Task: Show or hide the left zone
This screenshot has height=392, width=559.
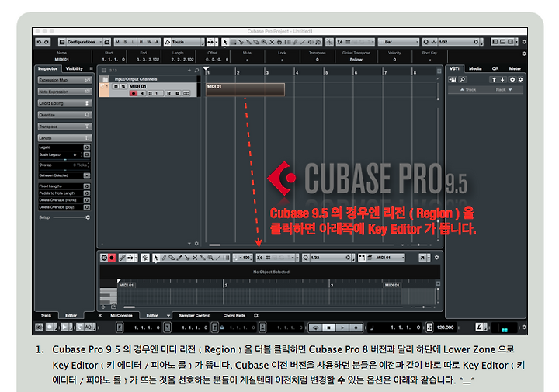Action: point(495,42)
